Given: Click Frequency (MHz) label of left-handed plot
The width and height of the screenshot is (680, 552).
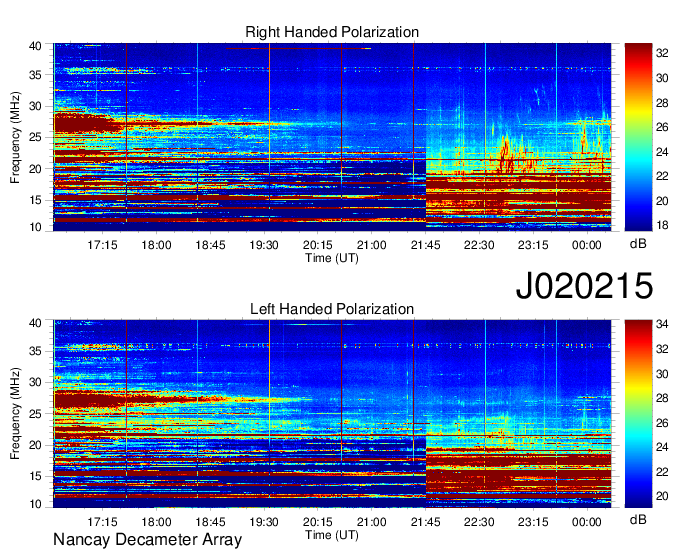Looking at the screenshot, I should click(x=15, y=414).
